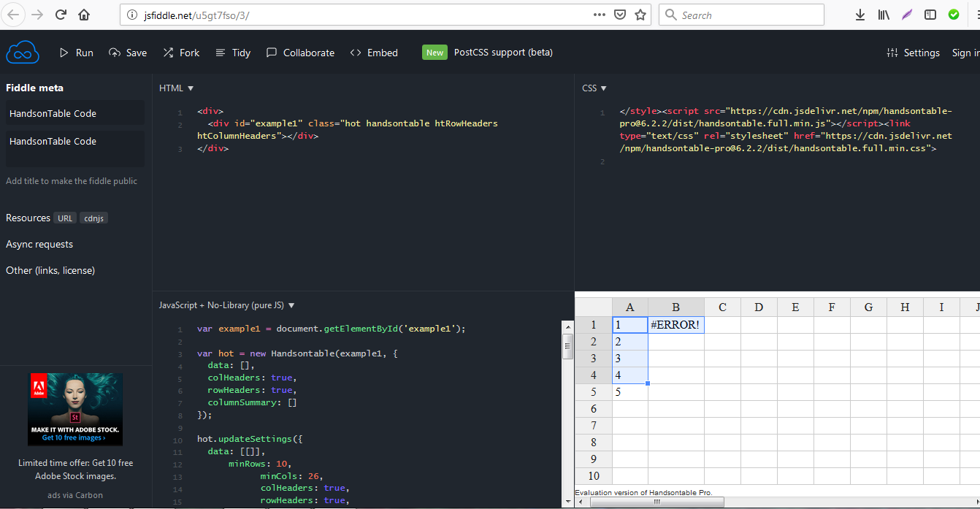Open the downloads arrow icon
The image size is (980, 509).
860,15
